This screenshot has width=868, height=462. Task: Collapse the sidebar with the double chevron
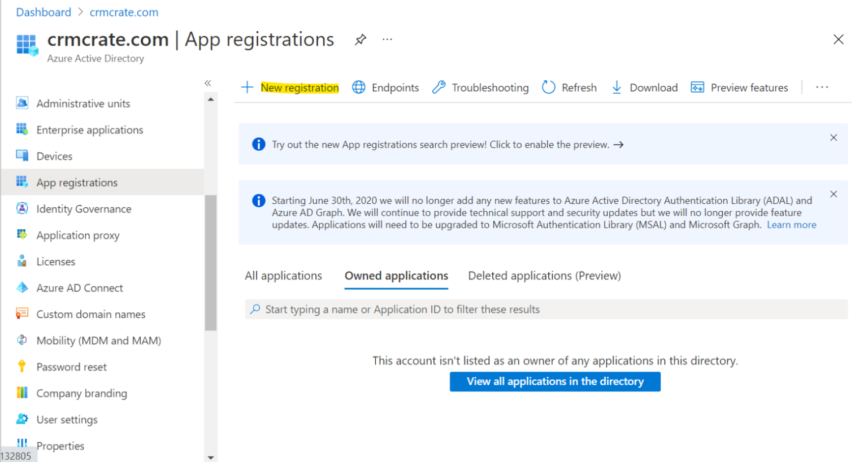pos(208,83)
